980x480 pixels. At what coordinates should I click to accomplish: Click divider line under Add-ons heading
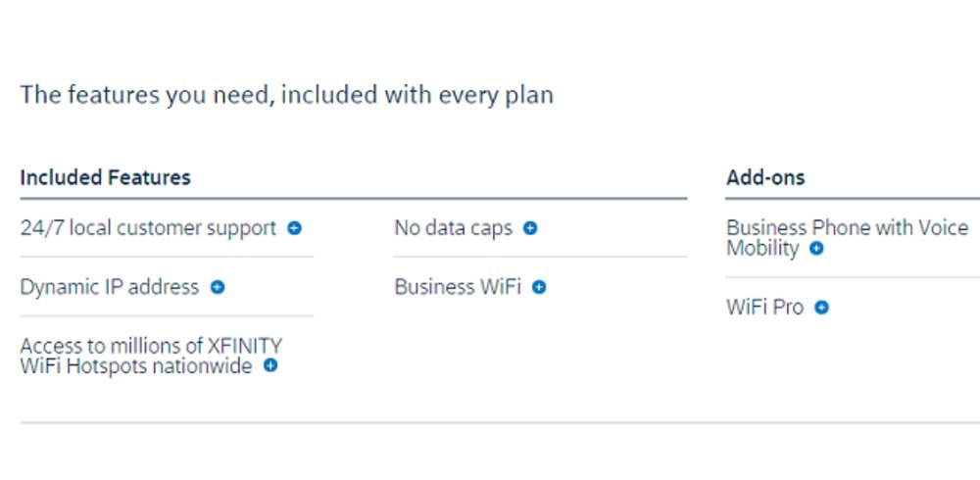pyautogui.click(x=853, y=199)
